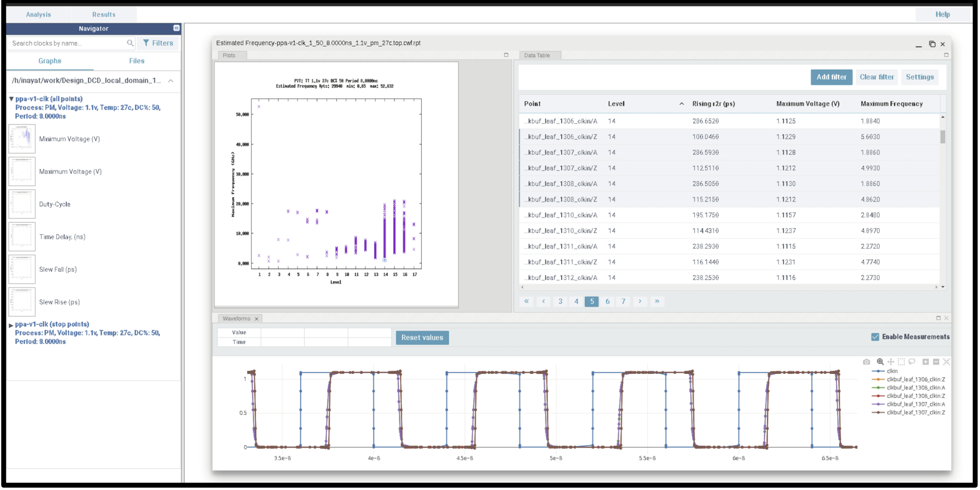The image size is (980, 490).
Task: Open the Results tab
Action: tap(103, 15)
